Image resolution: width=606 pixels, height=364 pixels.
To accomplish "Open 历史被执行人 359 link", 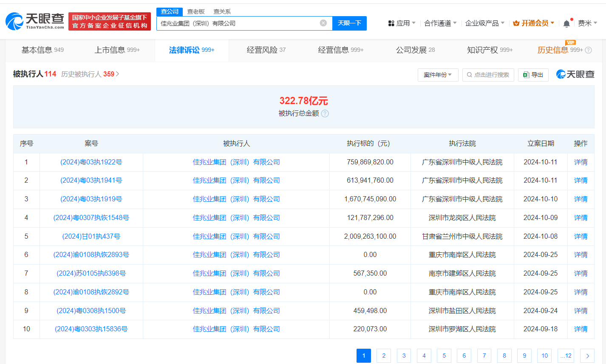I will coord(90,74).
